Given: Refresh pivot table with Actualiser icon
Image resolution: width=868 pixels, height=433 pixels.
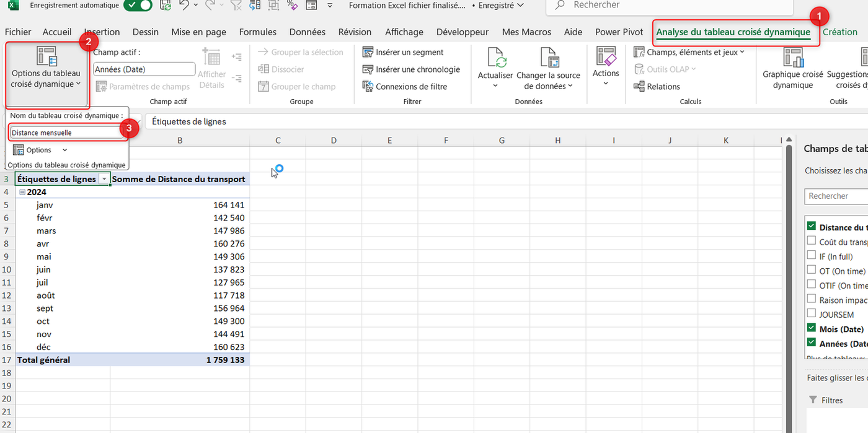Looking at the screenshot, I should pos(495,57).
